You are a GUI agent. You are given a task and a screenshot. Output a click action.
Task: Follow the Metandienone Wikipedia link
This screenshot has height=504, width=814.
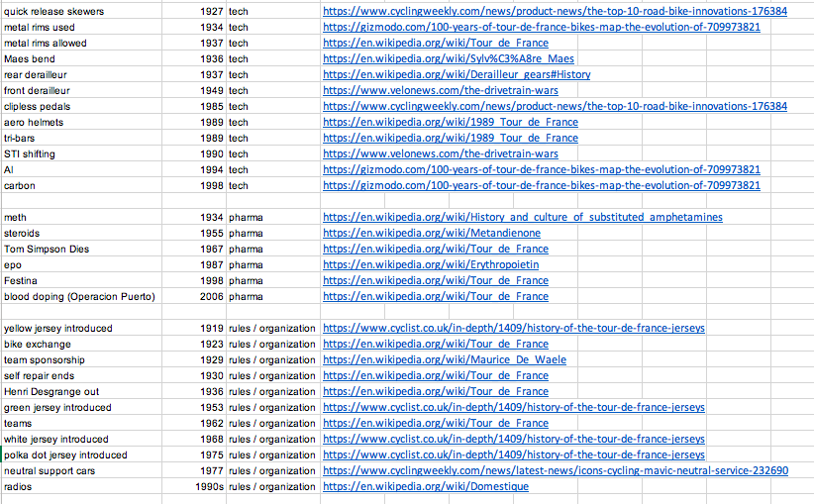(x=432, y=233)
